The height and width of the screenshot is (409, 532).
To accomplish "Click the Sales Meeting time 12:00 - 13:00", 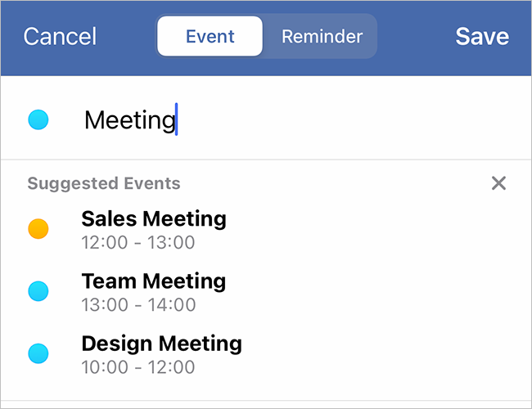I will [x=138, y=242].
